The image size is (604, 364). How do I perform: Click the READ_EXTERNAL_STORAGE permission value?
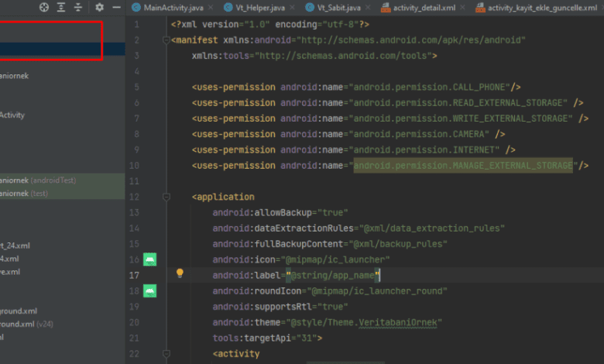458,103
